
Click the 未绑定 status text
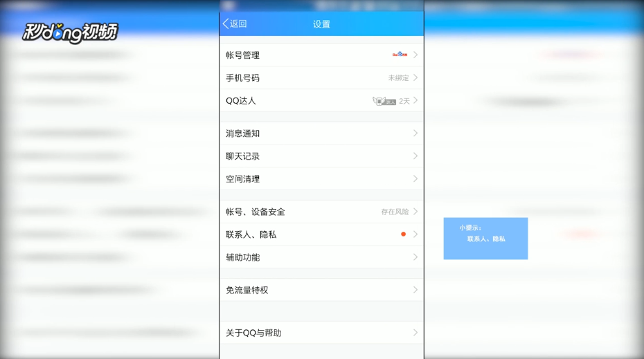398,77
